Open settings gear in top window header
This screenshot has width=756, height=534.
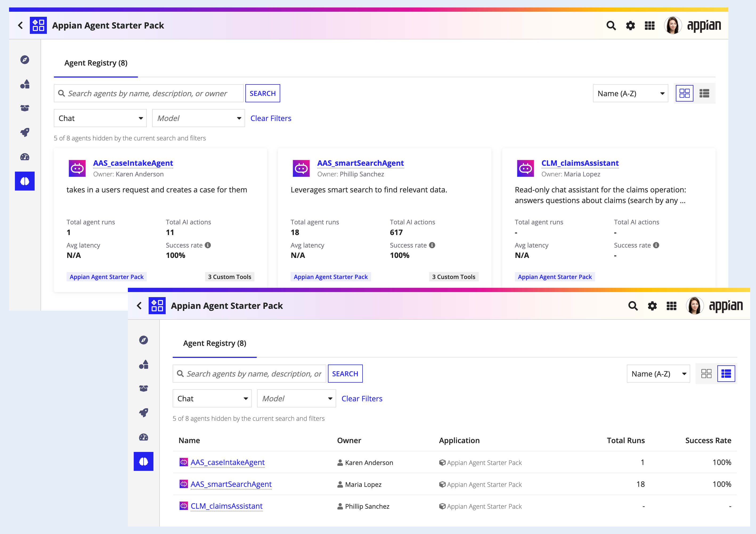click(630, 25)
